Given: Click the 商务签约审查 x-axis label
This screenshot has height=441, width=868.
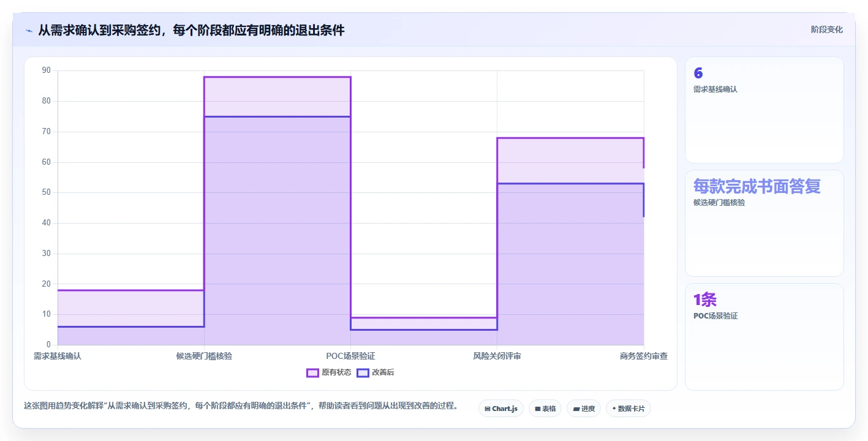Looking at the screenshot, I should 643,356.
